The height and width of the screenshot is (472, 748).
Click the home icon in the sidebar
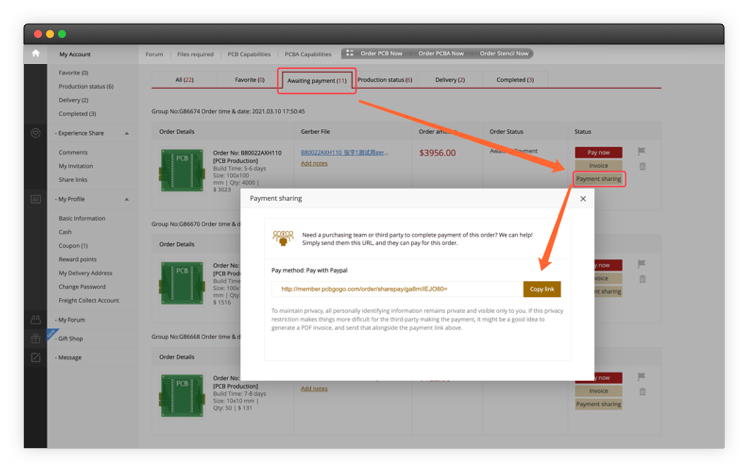coord(35,53)
